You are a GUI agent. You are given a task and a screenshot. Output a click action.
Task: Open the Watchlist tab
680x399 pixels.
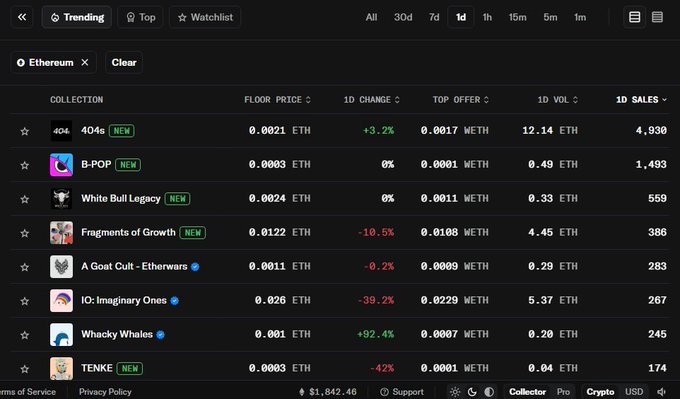pyautogui.click(x=205, y=17)
